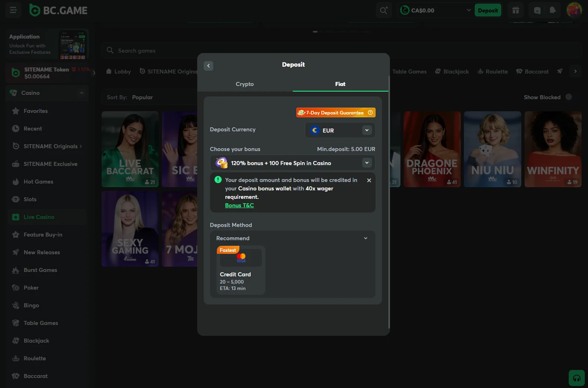588x388 pixels.
Task: Open the user profile avatar
Action: tap(574, 10)
